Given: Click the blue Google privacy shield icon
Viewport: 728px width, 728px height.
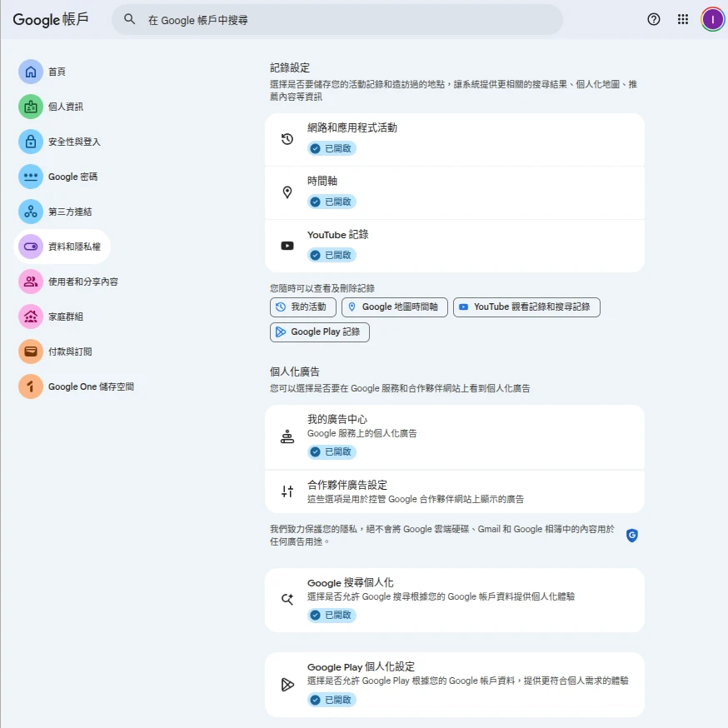Looking at the screenshot, I should click(632, 536).
